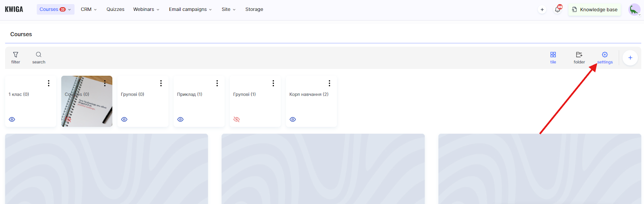Open the notifications bell

(x=557, y=9)
